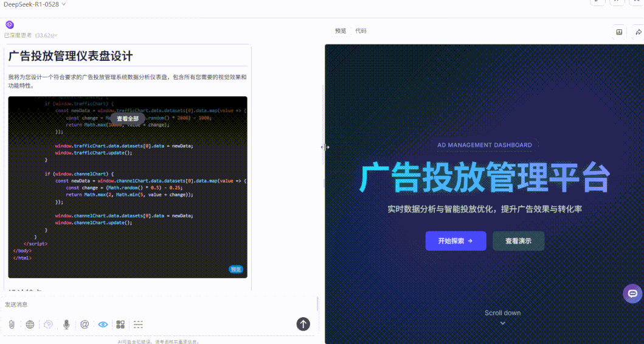
Task: Click the Scroll down text
Action: coord(502,313)
